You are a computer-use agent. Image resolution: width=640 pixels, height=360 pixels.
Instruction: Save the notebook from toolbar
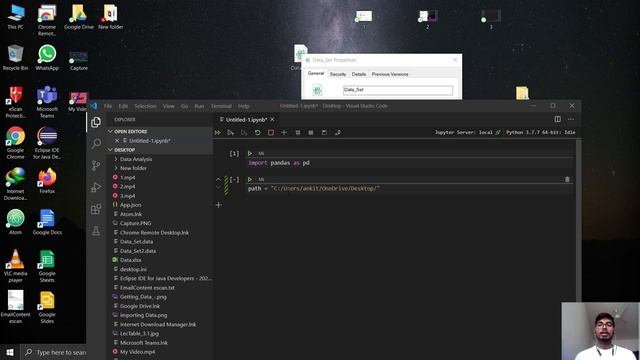coord(324,133)
